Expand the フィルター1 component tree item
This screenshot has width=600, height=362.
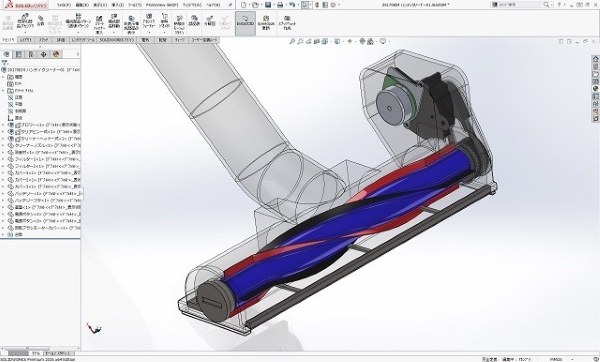[x=3, y=159]
